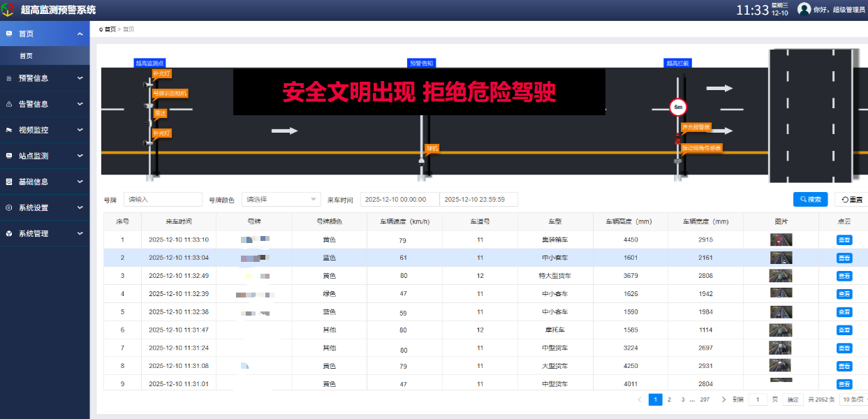Screen dimensions: 868x419
Task: Click the 号牌 text input field
Action: (x=163, y=200)
